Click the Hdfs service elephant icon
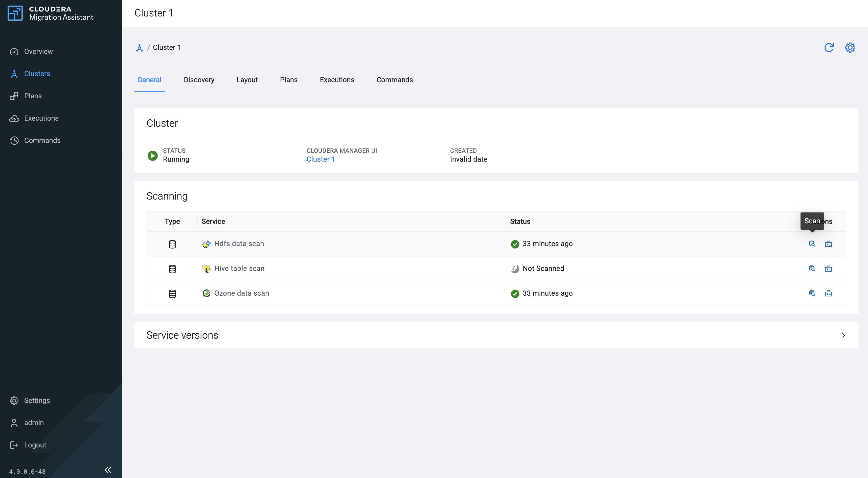 click(207, 244)
